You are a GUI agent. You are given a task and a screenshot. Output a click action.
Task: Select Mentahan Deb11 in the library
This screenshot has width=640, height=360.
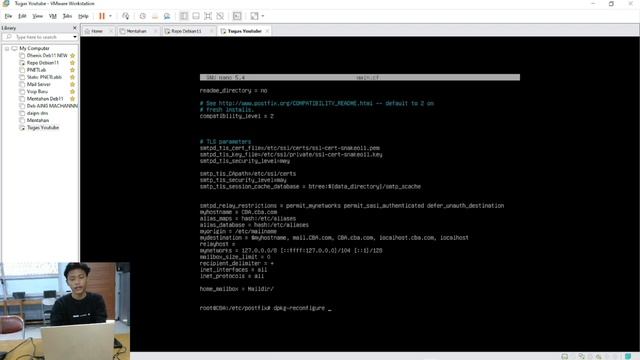45,99
